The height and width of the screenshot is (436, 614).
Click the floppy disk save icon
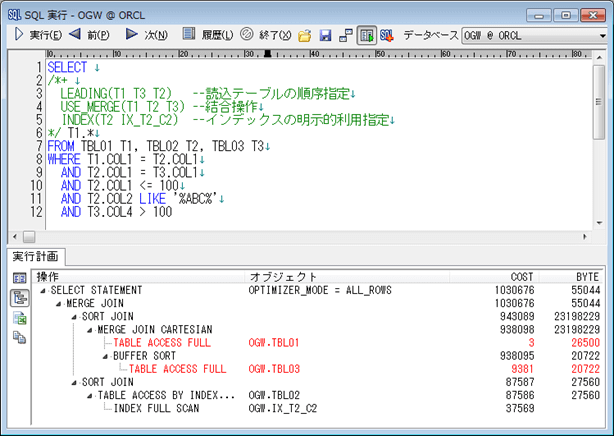(x=323, y=35)
